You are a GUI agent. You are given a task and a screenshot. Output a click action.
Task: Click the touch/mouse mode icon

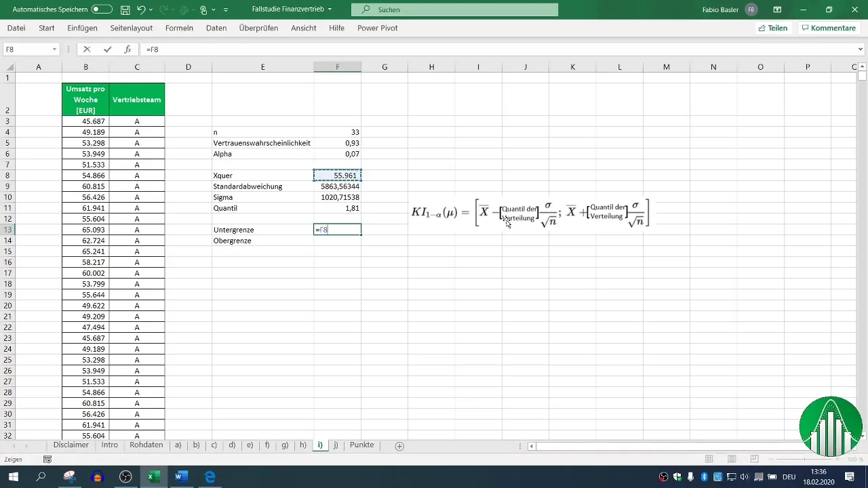203,9
